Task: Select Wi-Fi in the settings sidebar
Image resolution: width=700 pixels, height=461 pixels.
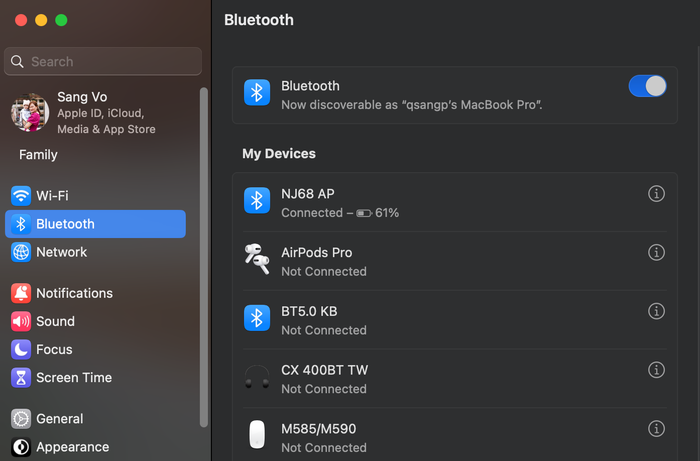Action: pos(95,195)
